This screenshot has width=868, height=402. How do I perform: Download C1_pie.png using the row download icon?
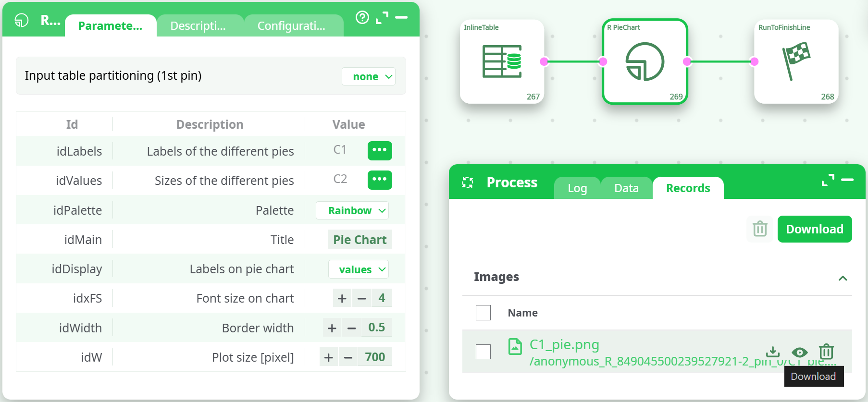(x=773, y=352)
